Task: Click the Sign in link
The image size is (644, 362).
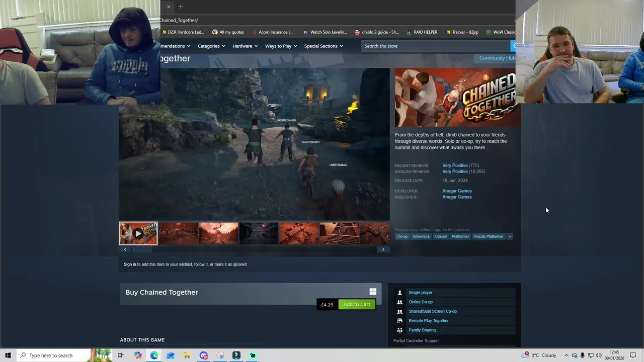Action: click(130, 264)
